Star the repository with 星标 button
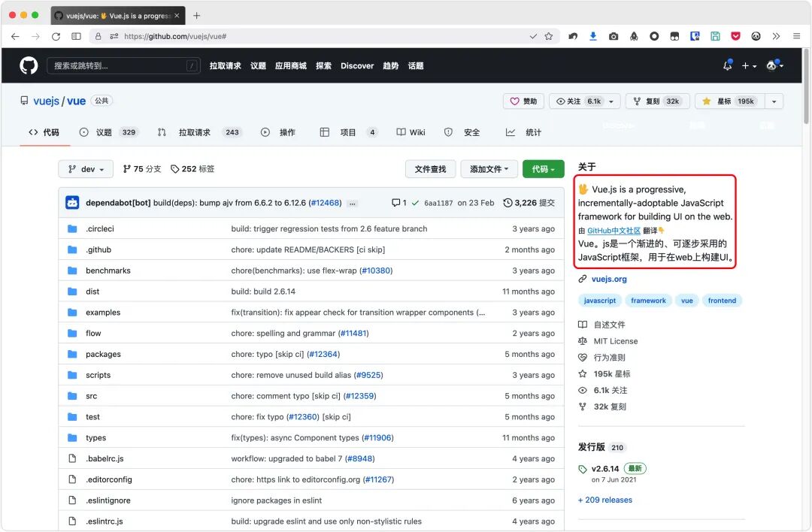Screen dimensions: 812x532 point(730,101)
